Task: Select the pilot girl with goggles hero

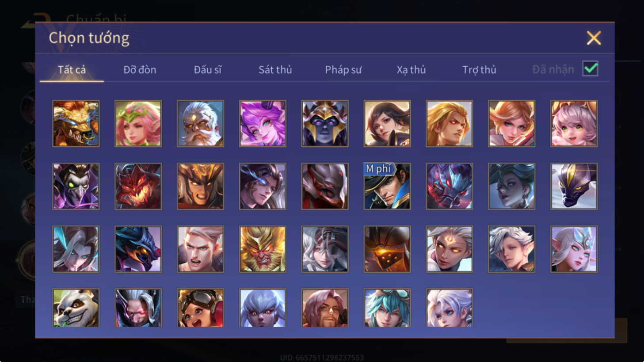Action: [x=200, y=308]
